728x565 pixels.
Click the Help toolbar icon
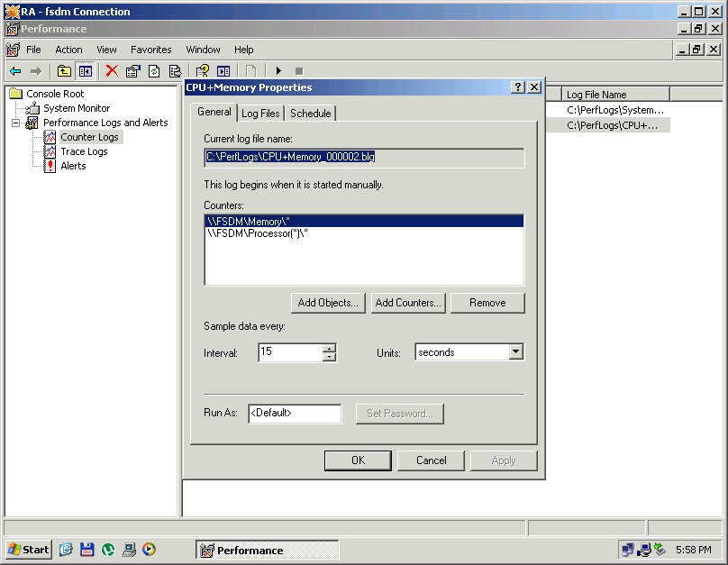click(x=203, y=71)
